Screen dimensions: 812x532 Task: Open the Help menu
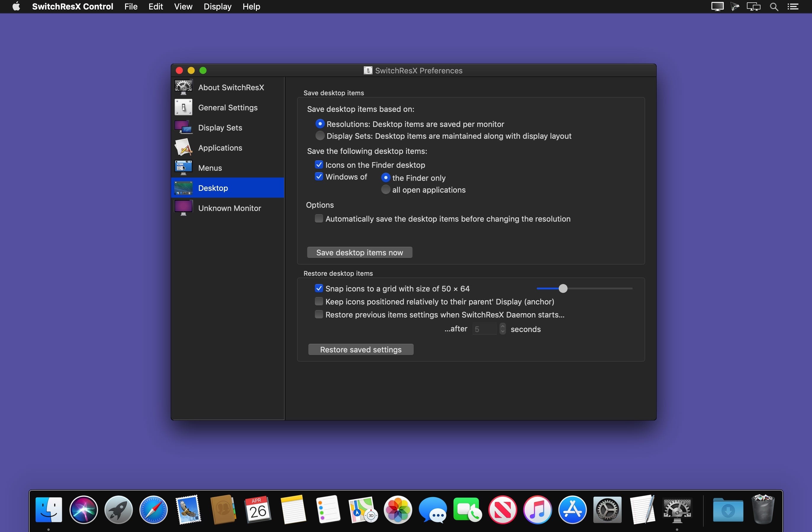coord(251,7)
